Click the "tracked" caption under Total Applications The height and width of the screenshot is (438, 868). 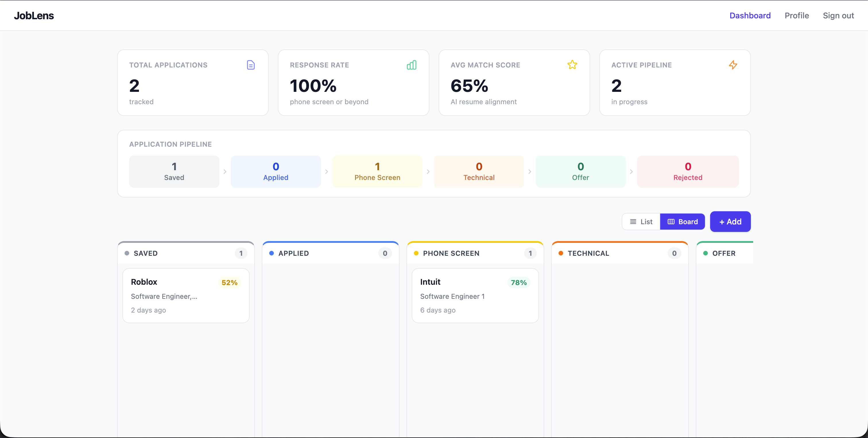click(x=141, y=102)
